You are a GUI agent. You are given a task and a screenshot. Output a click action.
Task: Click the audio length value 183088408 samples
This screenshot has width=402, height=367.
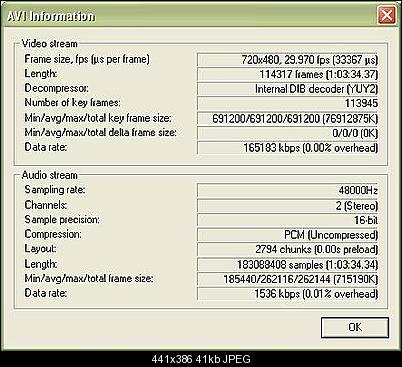pos(288,265)
